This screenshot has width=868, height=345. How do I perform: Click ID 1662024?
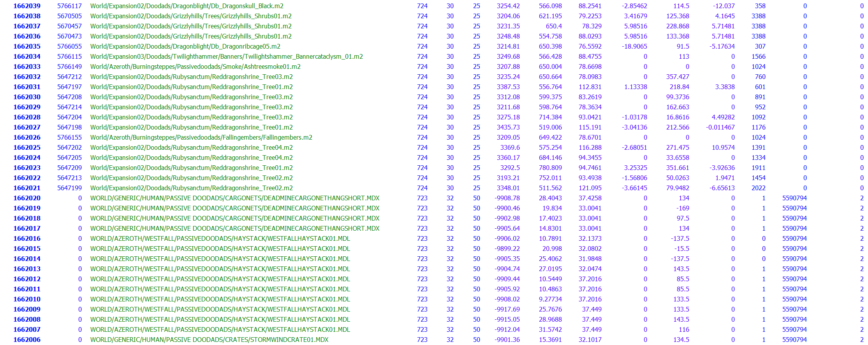27,158
